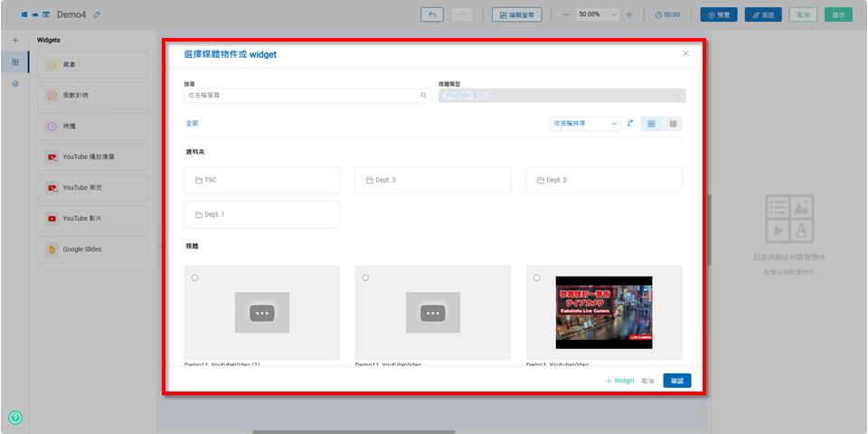Click the search magnifier icon
The height and width of the screenshot is (434, 868).
423,95
